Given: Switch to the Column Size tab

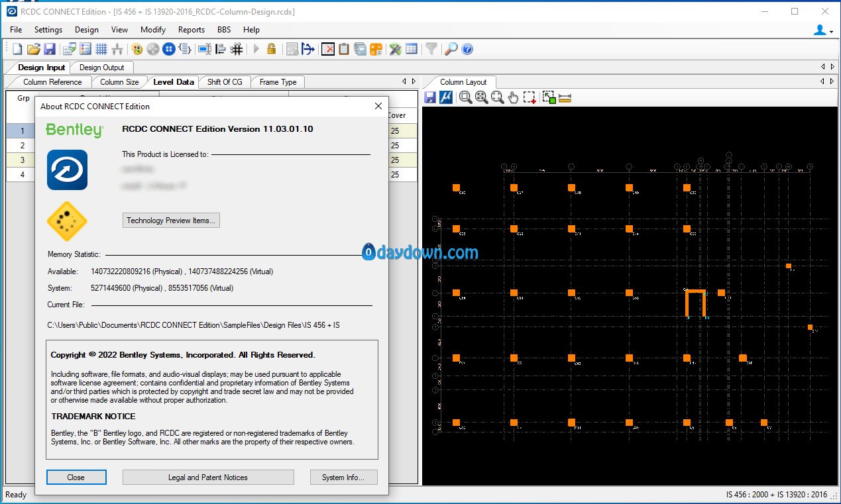Looking at the screenshot, I should click(119, 82).
